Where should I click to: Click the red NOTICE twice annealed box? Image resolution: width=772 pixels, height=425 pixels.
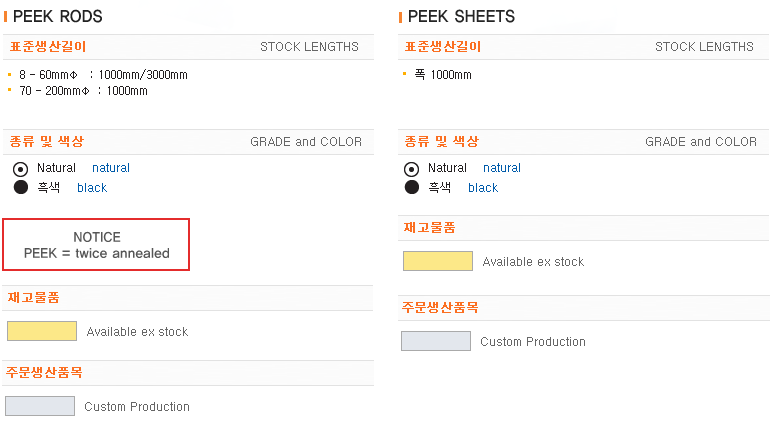96,245
